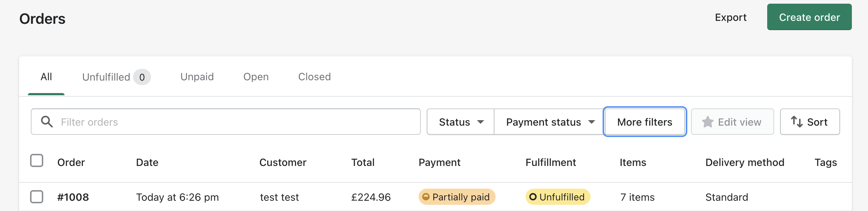
Task: Click the sort arrows icon
Action: [797, 122]
